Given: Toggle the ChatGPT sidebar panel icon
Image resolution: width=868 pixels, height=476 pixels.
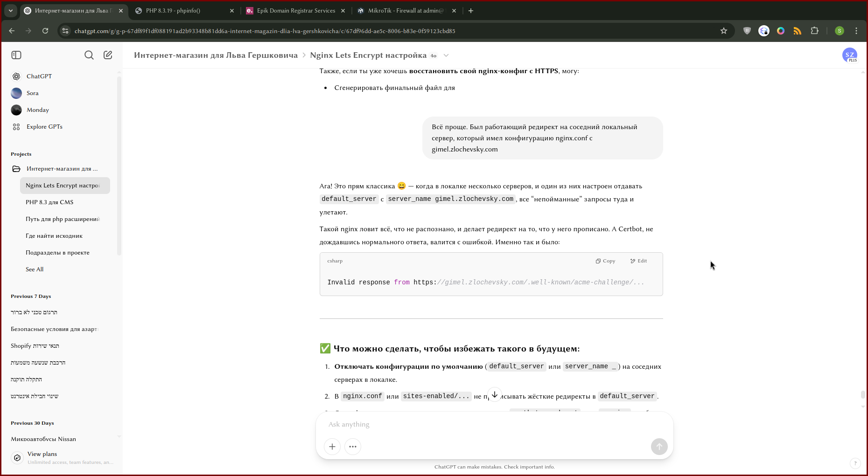Looking at the screenshot, I should [x=16, y=55].
